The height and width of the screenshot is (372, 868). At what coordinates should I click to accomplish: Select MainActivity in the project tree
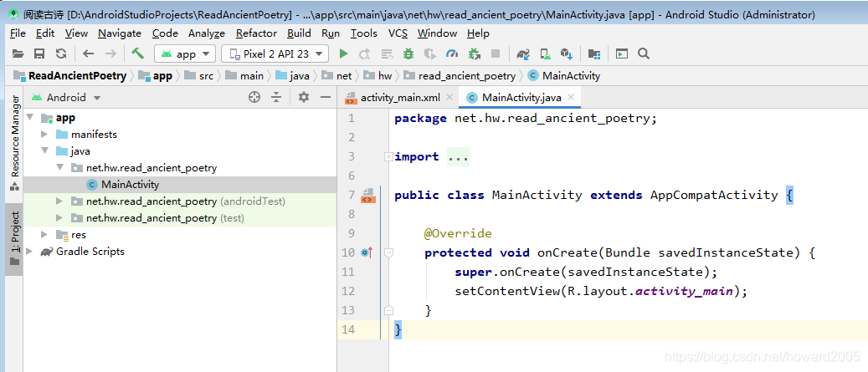[x=179, y=185]
